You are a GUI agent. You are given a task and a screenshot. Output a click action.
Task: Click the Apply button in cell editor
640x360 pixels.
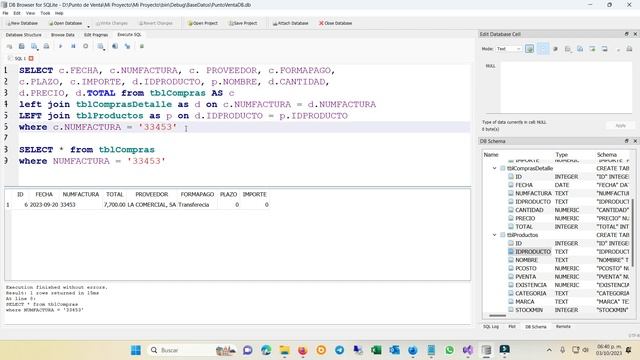(620, 125)
